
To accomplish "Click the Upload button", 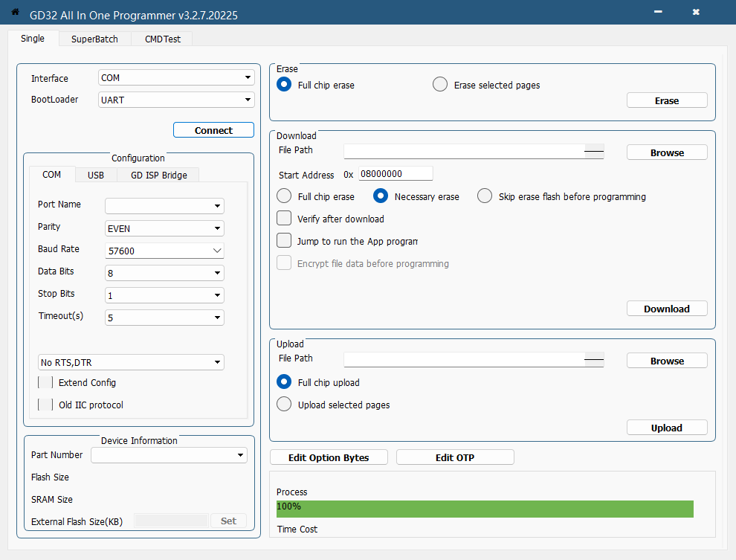I will tap(667, 428).
